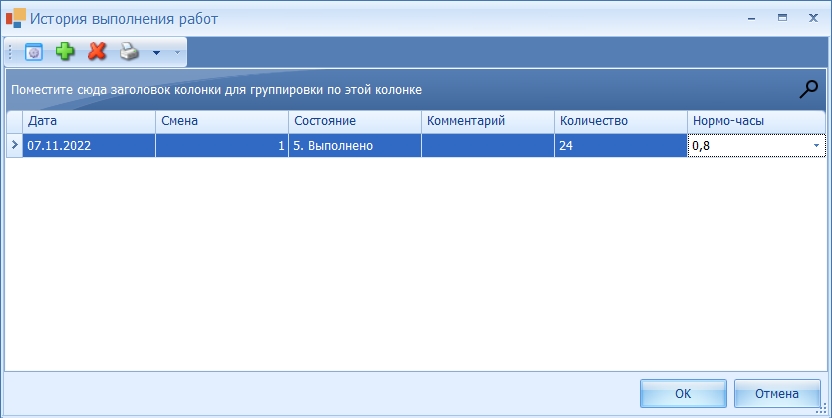Click the Комментарий column header
This screenshot has width=832, height=418.
pyautogui.click(x=488, y=121)
